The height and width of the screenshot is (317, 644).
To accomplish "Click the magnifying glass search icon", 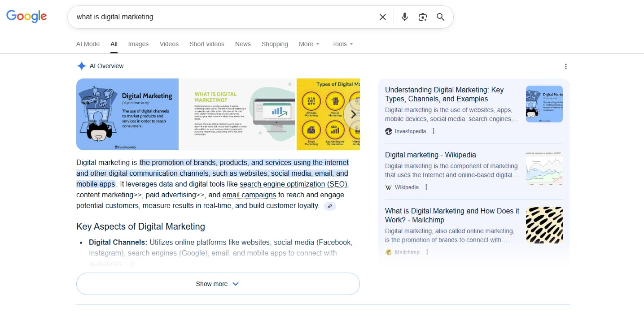I will [440, 17].
